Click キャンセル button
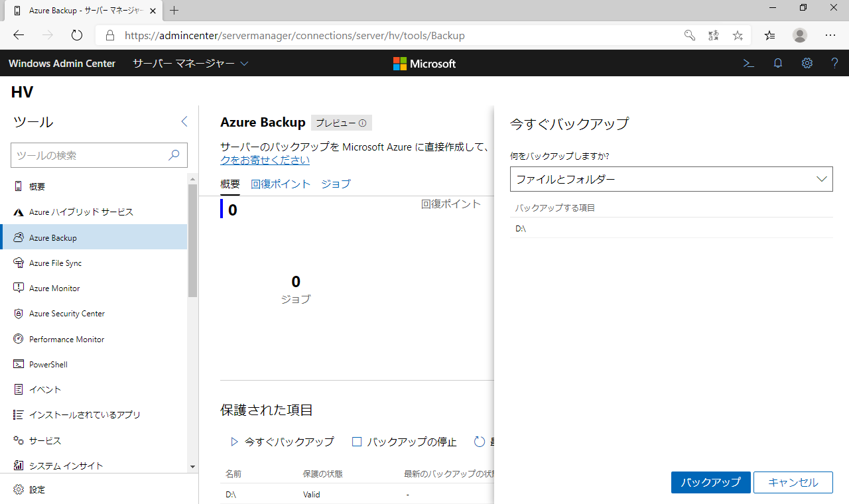Viewport: 849px width, 504px height. pos(793,482)
